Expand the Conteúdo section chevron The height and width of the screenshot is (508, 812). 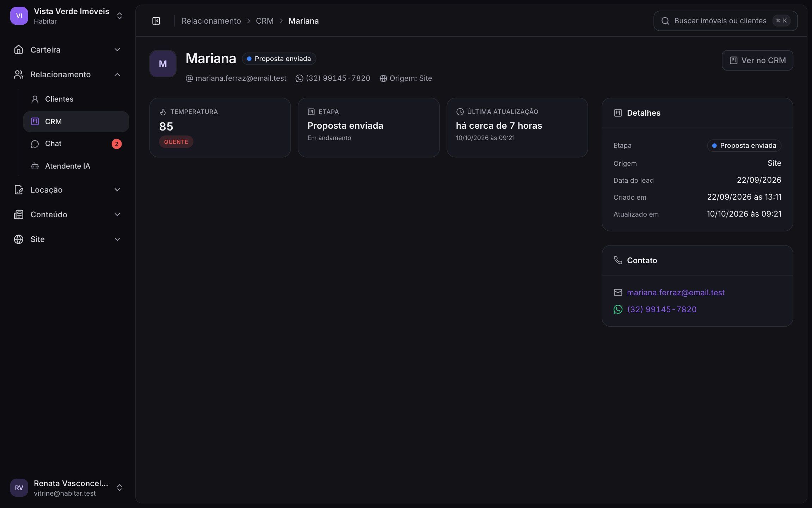(x=117, y=214)
